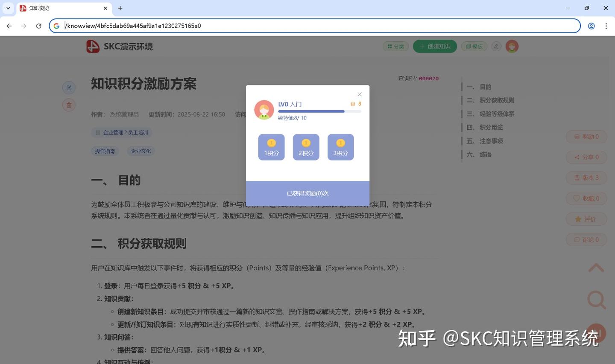
Task: Click the floating search magnifier icon
Action: [x=596, y=300]
